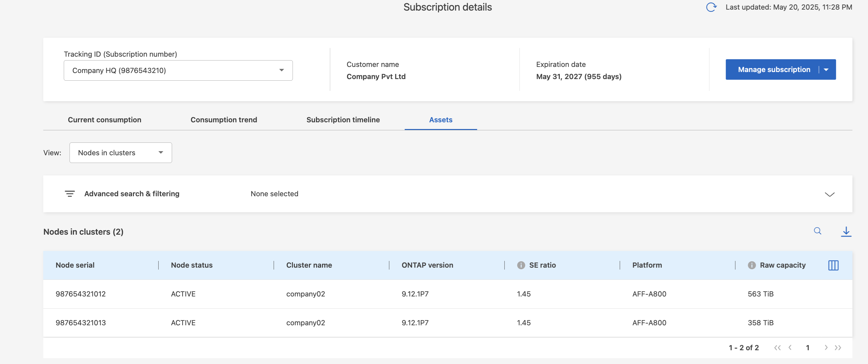Go to last page with double-right arrows
This screenshot has width=868, height=364.
click(838, 347)
